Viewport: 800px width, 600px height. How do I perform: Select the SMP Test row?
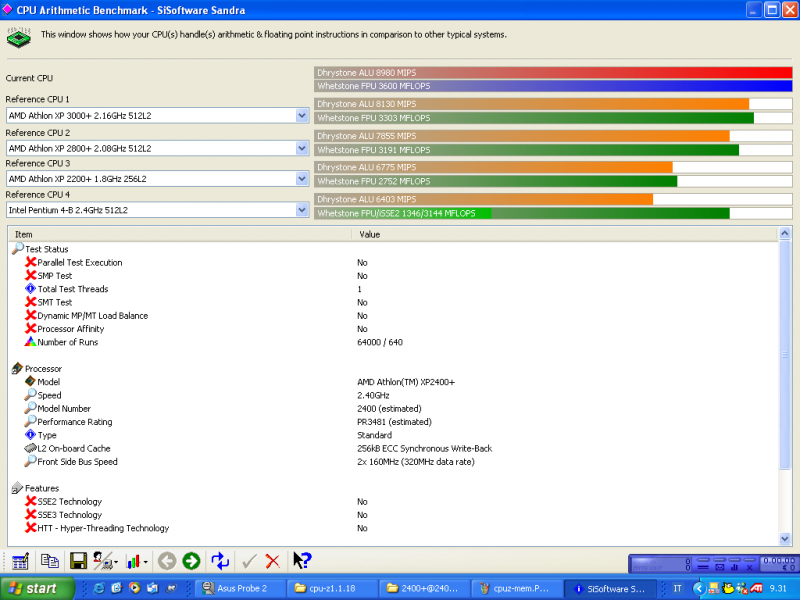[393, 276]
